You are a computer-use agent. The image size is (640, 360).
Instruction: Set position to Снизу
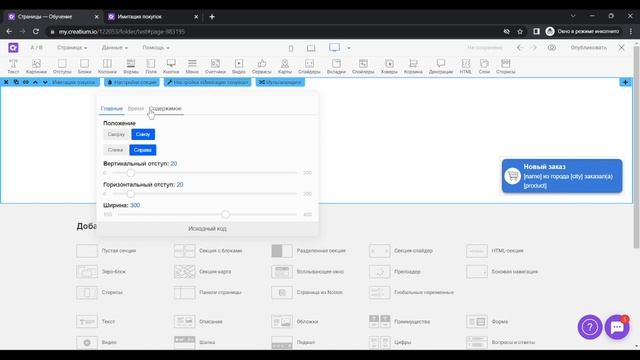[x=143, y=134]
